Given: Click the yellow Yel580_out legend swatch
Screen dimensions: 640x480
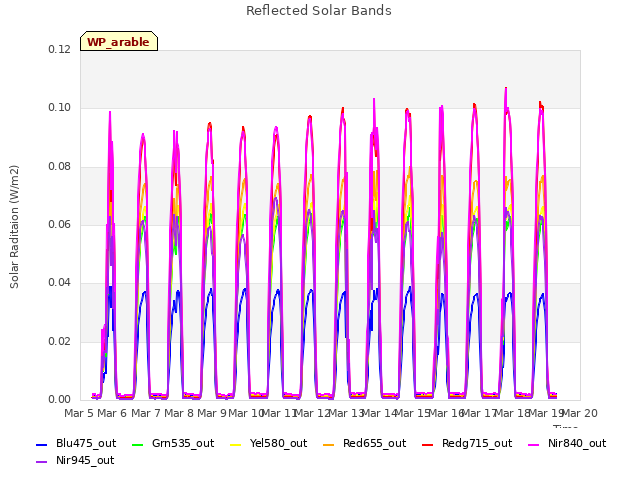Looking at the screenshot, I should [236, 444].
